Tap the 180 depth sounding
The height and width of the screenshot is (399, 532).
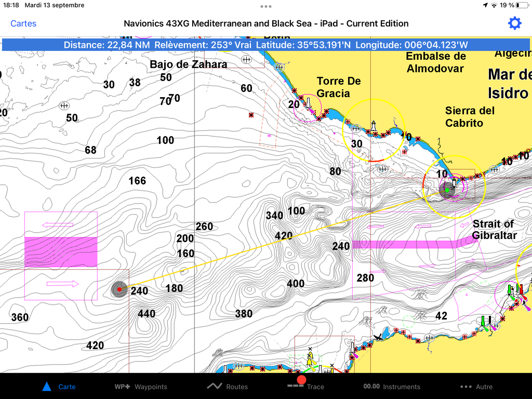(175, 288)
